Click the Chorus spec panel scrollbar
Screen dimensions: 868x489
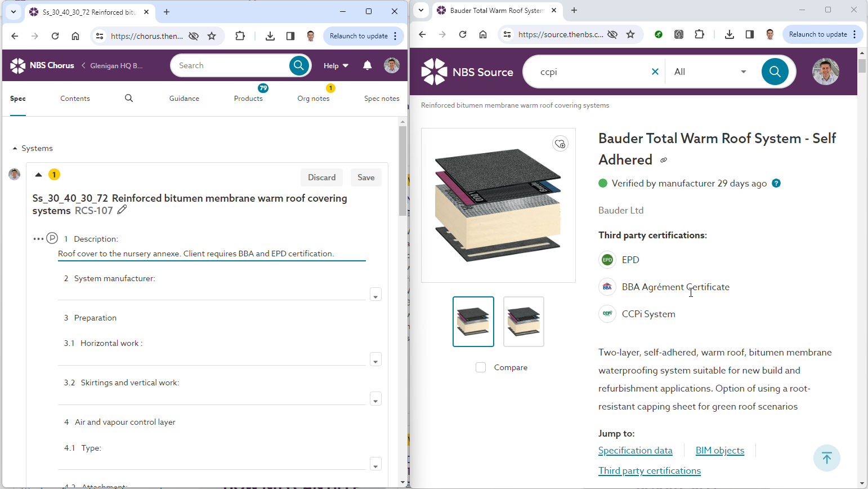[x=402, y=171]
